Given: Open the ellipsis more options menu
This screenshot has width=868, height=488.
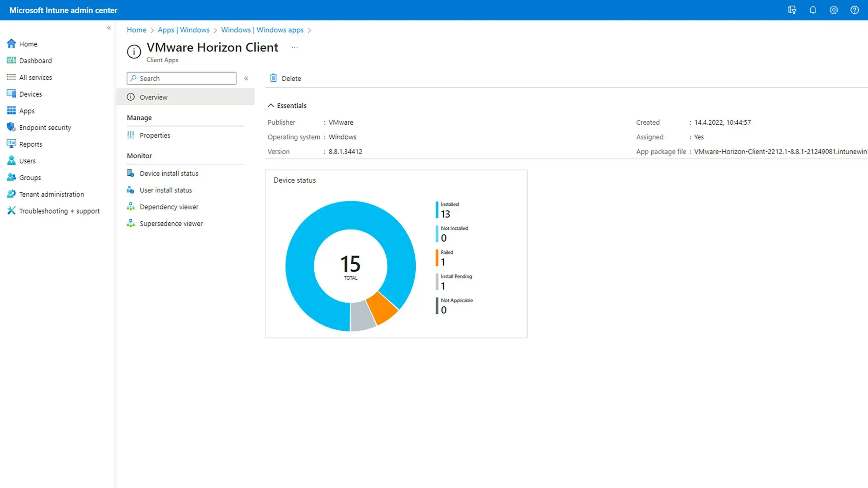Looking at the screenshot, I should [295, 47].
